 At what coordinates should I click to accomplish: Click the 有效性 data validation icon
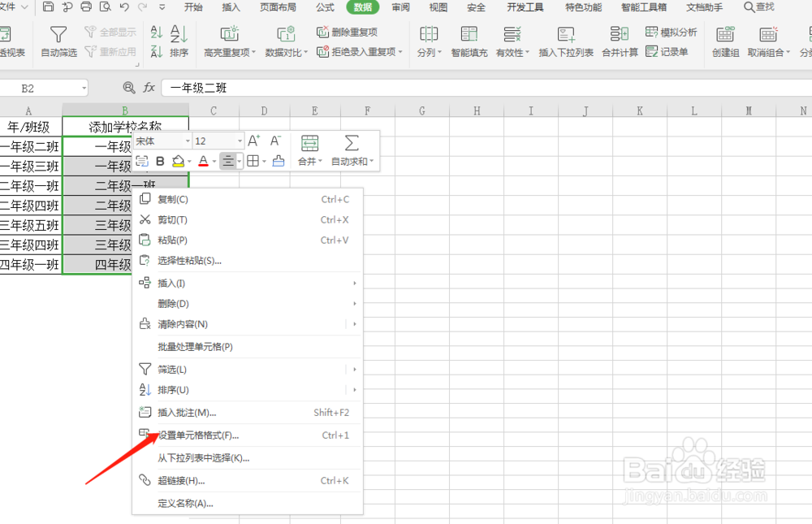coord(511,41)
